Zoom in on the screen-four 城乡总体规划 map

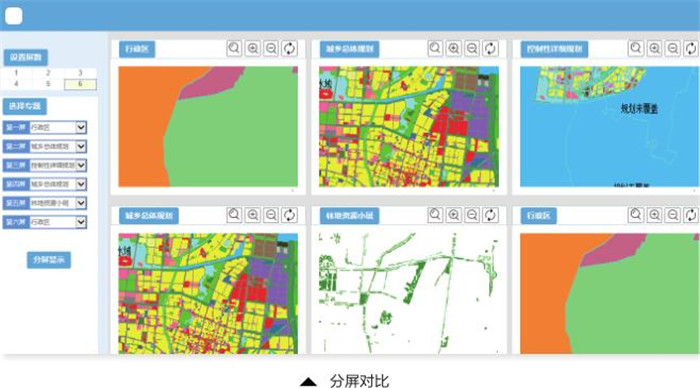point(253,215)
